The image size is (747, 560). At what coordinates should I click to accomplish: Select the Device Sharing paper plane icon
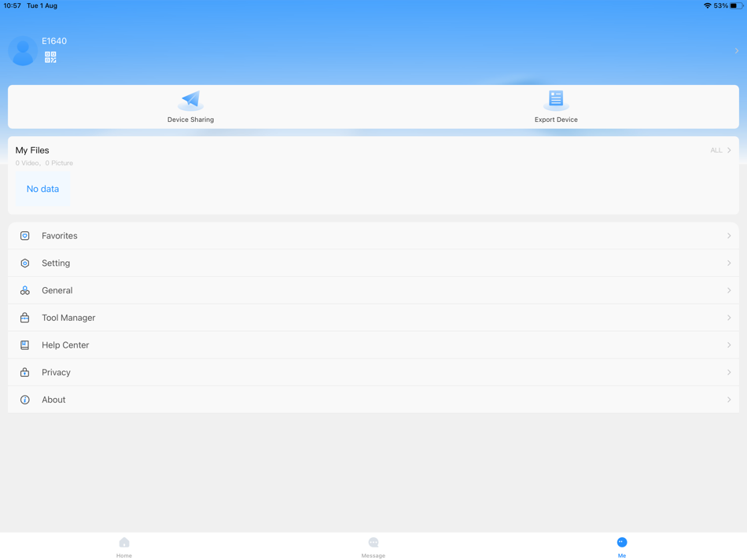tap(190, 99)
